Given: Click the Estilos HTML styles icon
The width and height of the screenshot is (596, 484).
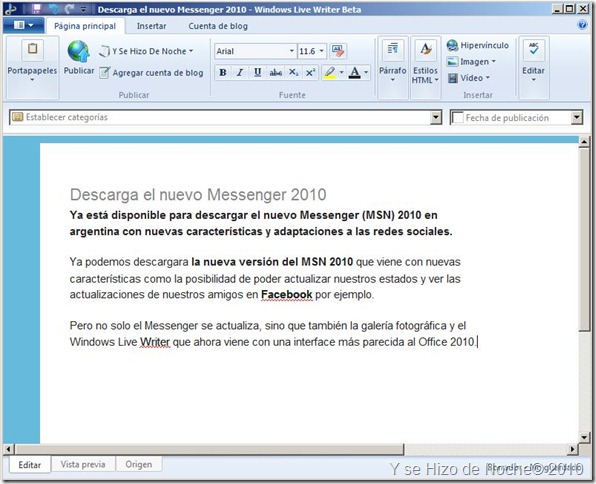Looking at the screenshot, I should click(x=425, y=49).
